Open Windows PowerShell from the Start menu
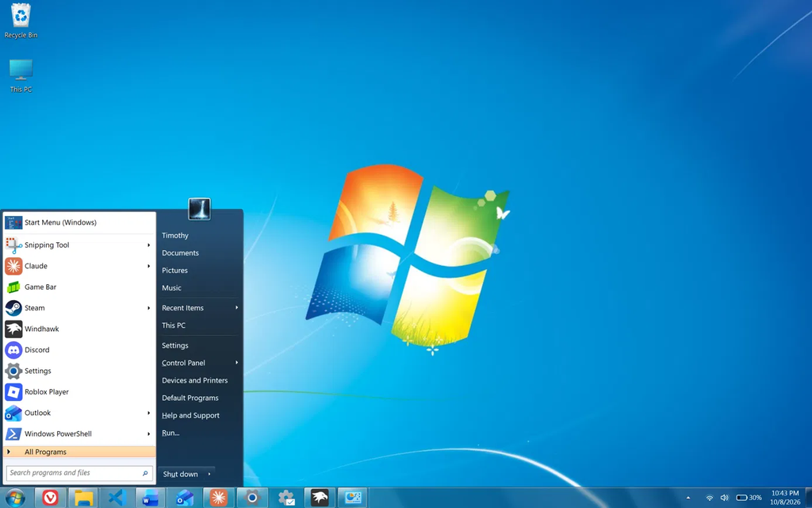This screenshot has height=508, width=812. click(x=79, y=434)
